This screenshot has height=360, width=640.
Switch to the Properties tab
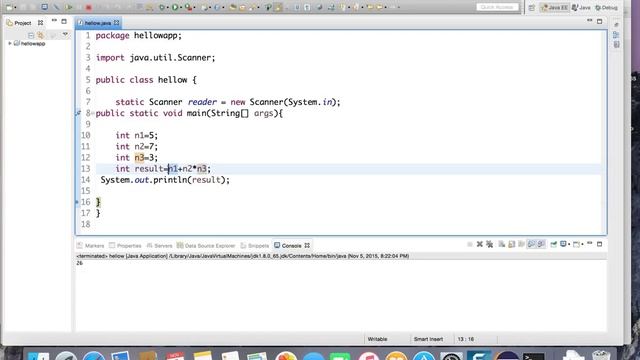[x=125, y=246]
